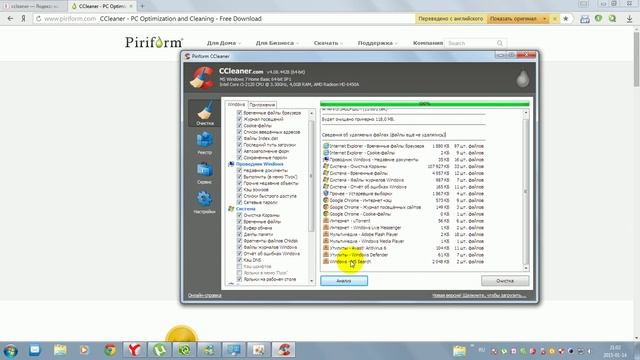Click browser page vertical scrollbar
640x360 pixels.
(x=636, y=184)
